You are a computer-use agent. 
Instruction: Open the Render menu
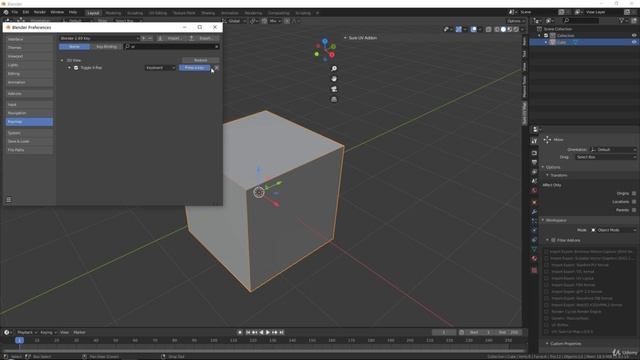tap(40, 12)
